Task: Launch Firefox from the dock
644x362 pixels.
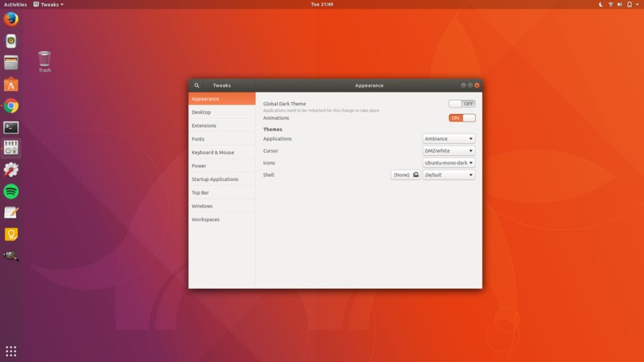Action: click(x=11, y=19)
